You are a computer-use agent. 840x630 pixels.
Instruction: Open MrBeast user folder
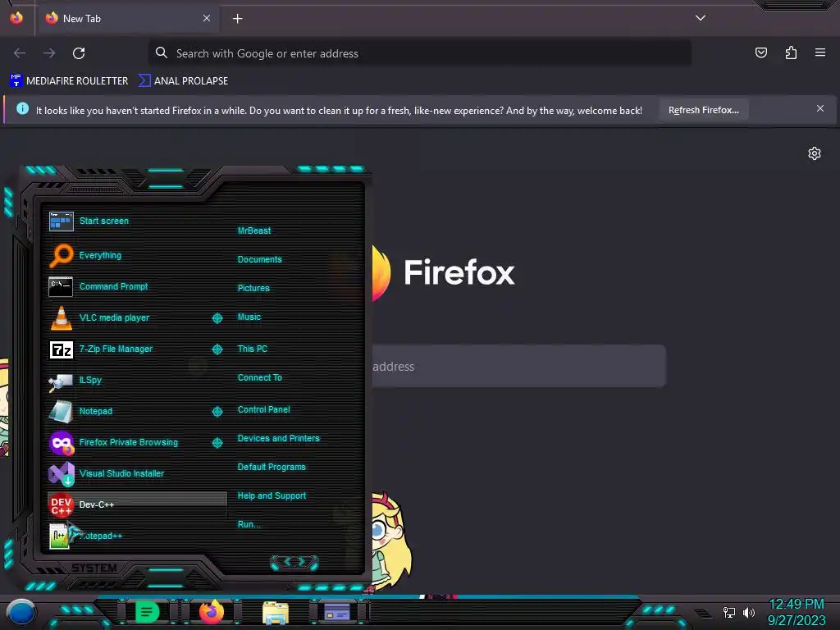(254, 231)
